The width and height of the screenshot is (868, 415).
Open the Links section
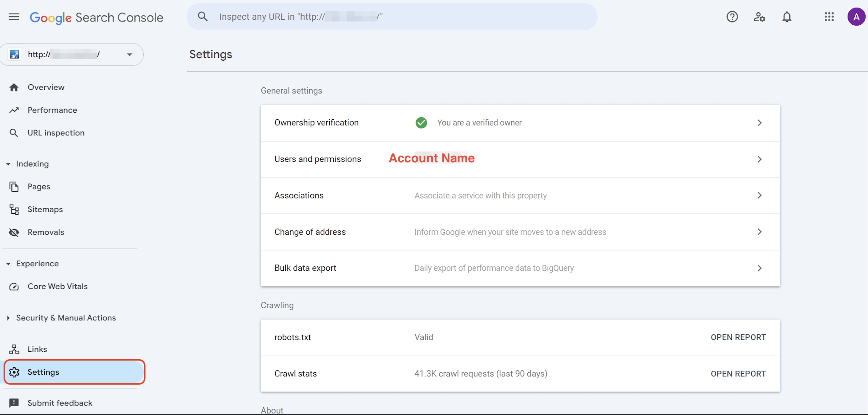point(37,349)
